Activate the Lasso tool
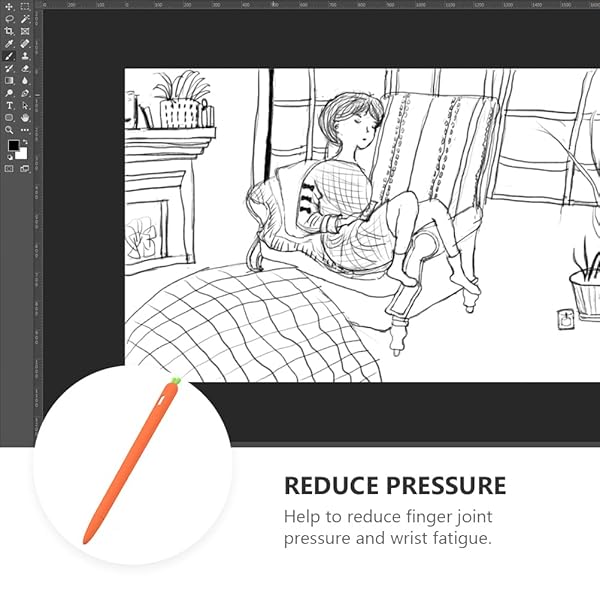The height and width of the screenshot is (600, 600). click(x=10, y=19)
